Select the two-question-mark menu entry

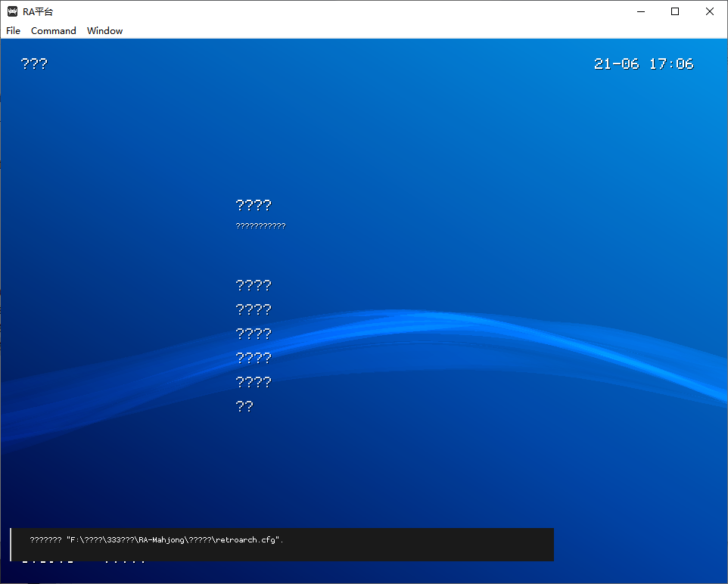click(244, 406)
